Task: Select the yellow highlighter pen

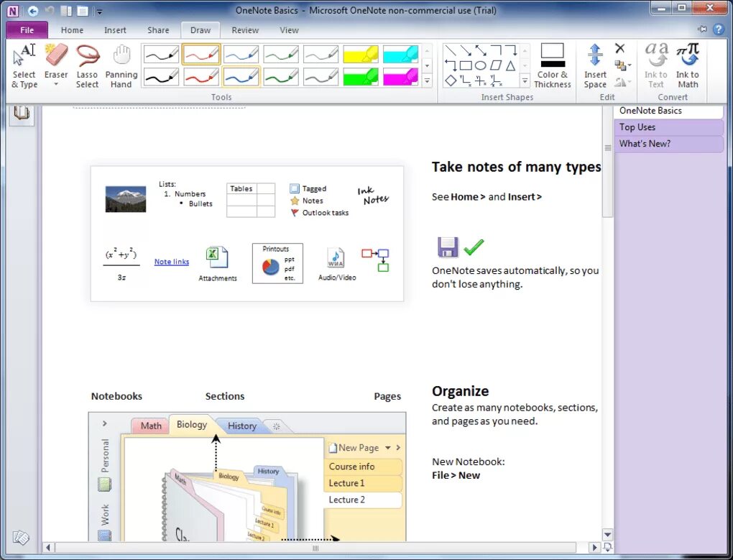Action: 360,53
